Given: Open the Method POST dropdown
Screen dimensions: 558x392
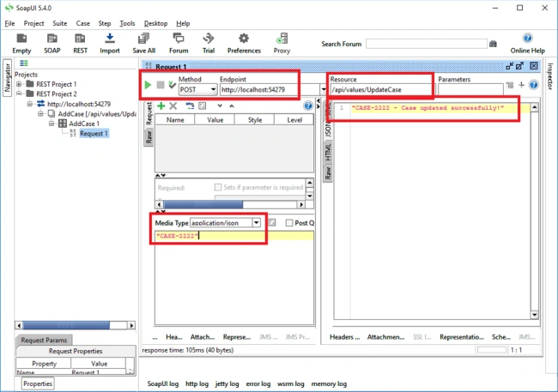Looking at the screenshot, I should click(213, 90).
